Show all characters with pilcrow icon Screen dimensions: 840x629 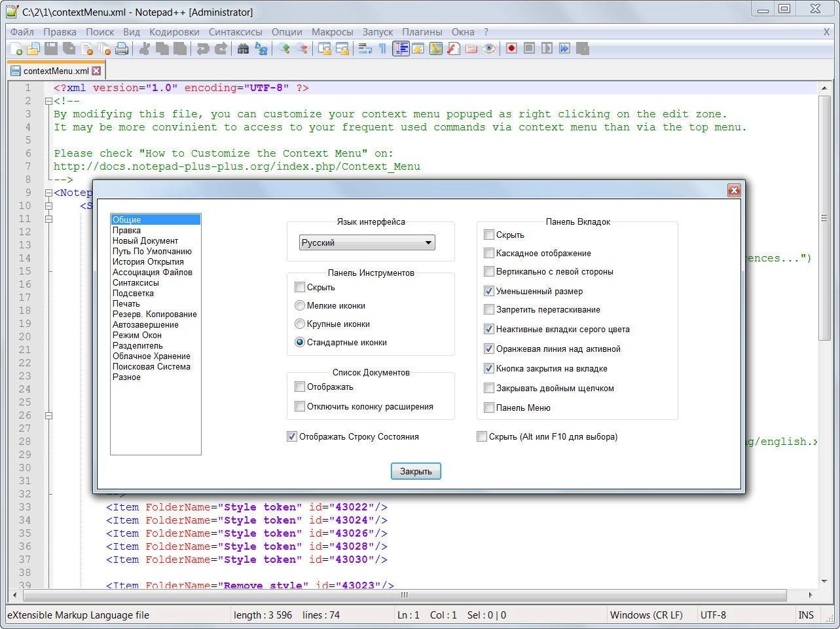[382, 48]
